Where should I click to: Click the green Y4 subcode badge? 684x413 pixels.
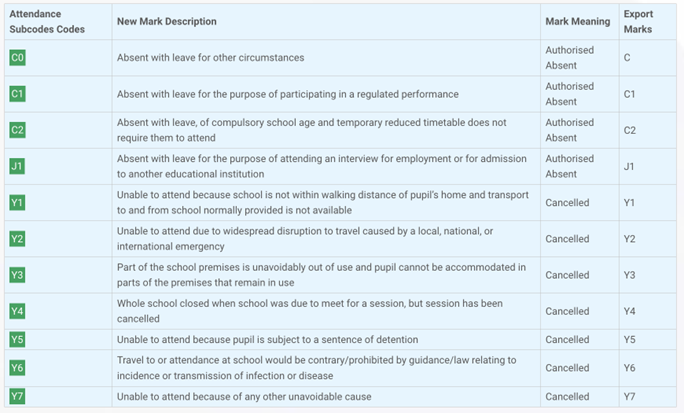click(17, 311)
